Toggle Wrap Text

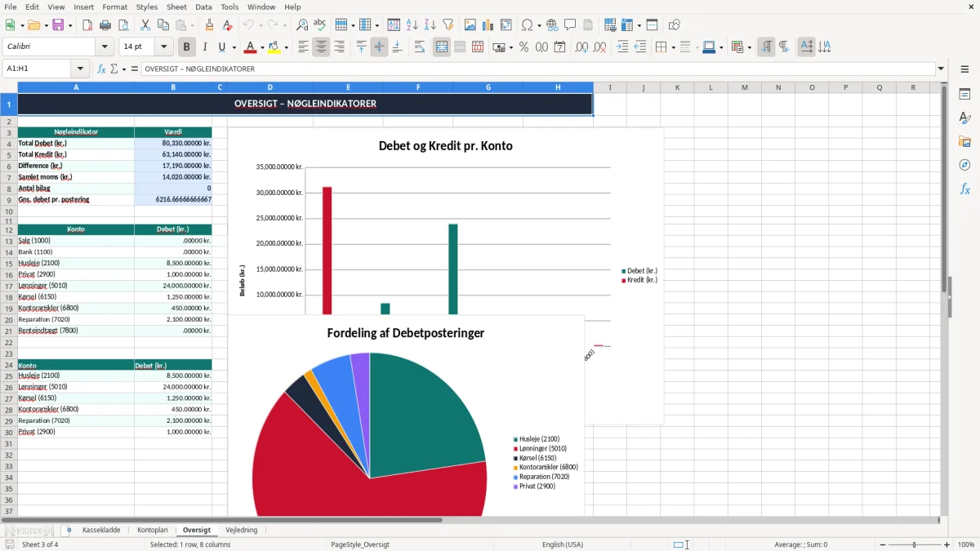(x=420, y=47)
